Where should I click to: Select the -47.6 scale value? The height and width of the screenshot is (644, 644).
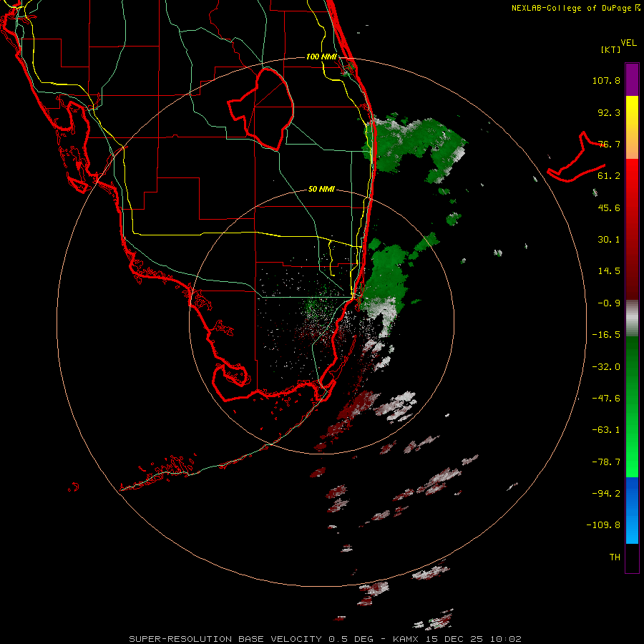(606, 399)
